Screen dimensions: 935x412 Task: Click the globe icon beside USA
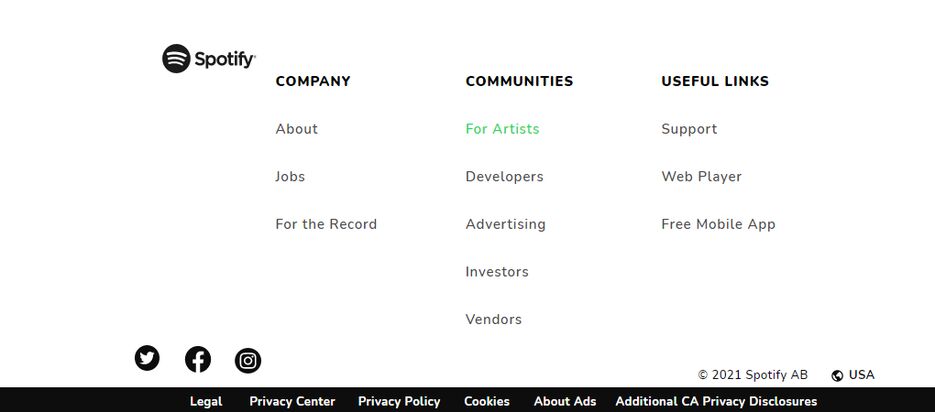click(837, 376)
